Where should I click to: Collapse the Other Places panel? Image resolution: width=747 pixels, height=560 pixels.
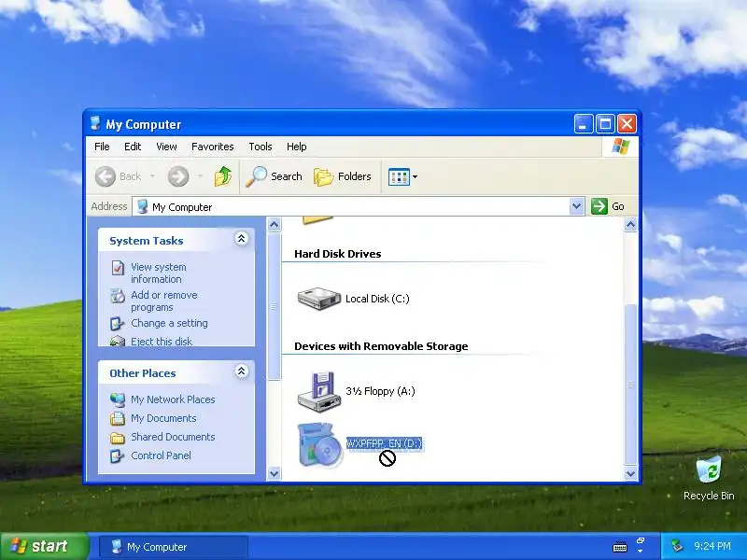[242, 371]
